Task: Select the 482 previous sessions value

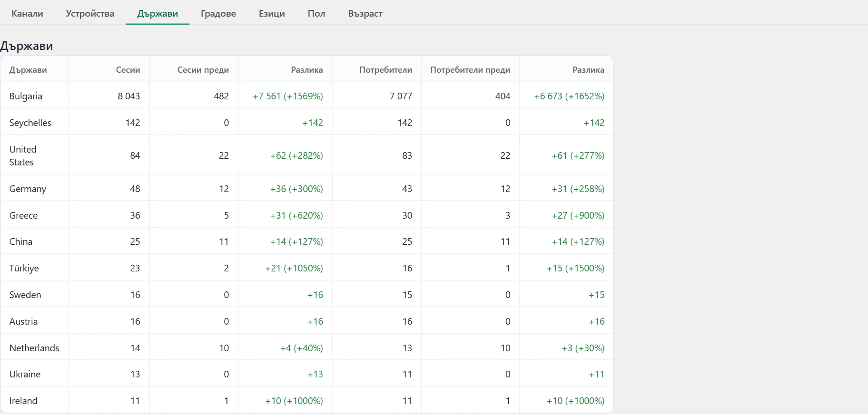Action: [x=221, y=96]
